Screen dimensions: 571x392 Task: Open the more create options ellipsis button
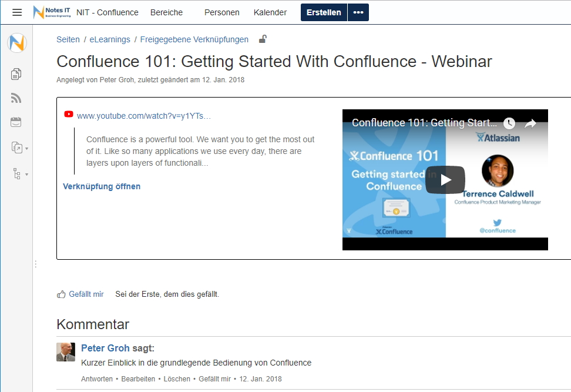click(358, 12)
